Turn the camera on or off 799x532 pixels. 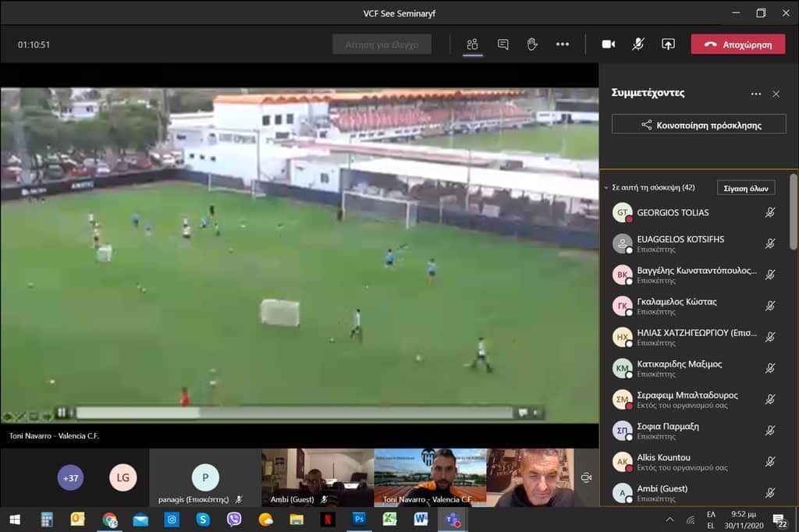(x=608, y=44)
